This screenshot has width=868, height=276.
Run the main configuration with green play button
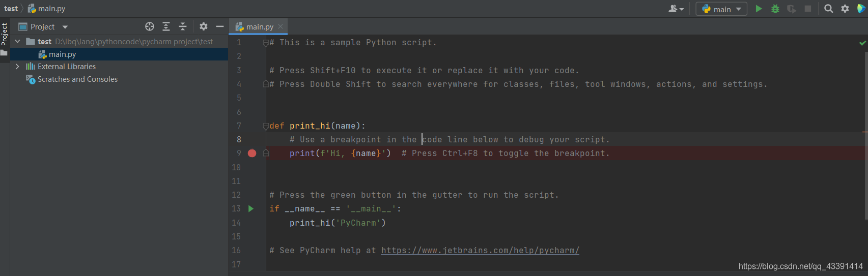759,9
